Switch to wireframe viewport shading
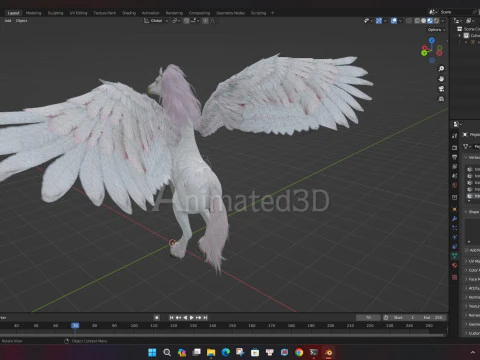Image resolution: width=480 pixels, height=360 pixels. coord(417,21)
